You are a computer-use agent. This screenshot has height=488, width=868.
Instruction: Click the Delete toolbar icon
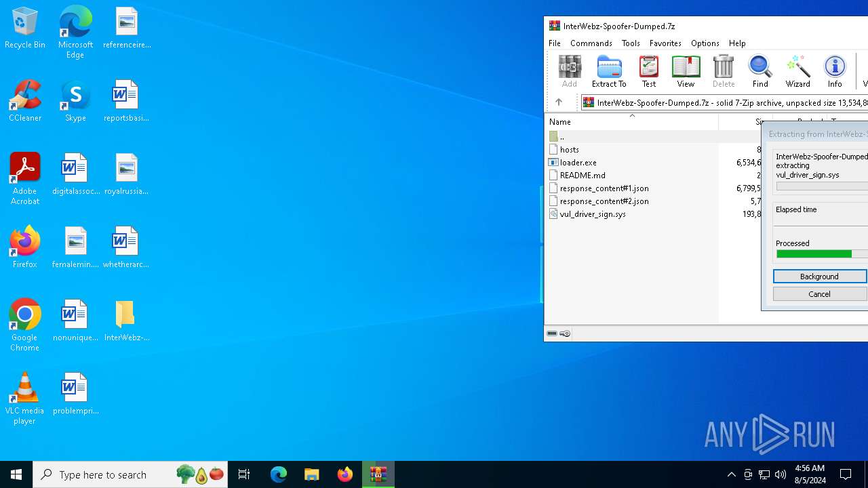click(724, 71)
